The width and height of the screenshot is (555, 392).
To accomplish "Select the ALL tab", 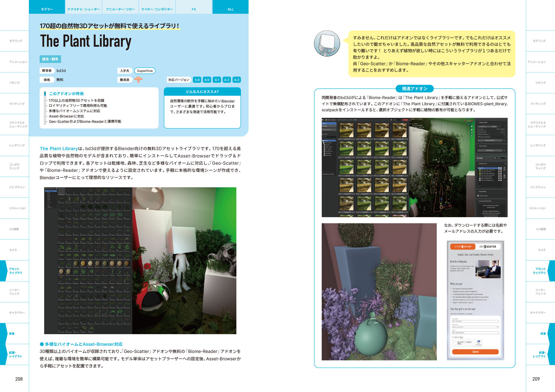I will point(231,7).
